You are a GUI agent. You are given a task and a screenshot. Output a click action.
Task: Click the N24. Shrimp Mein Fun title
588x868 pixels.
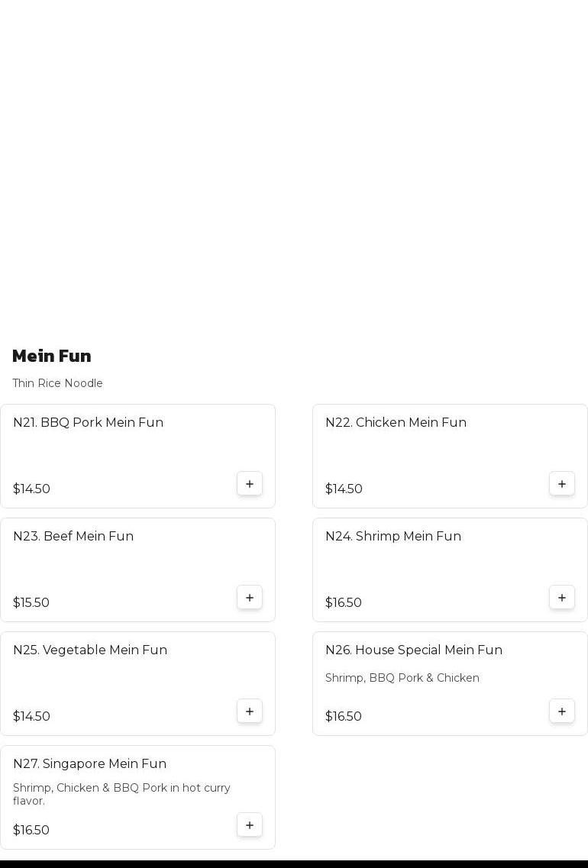click(393, 537)
